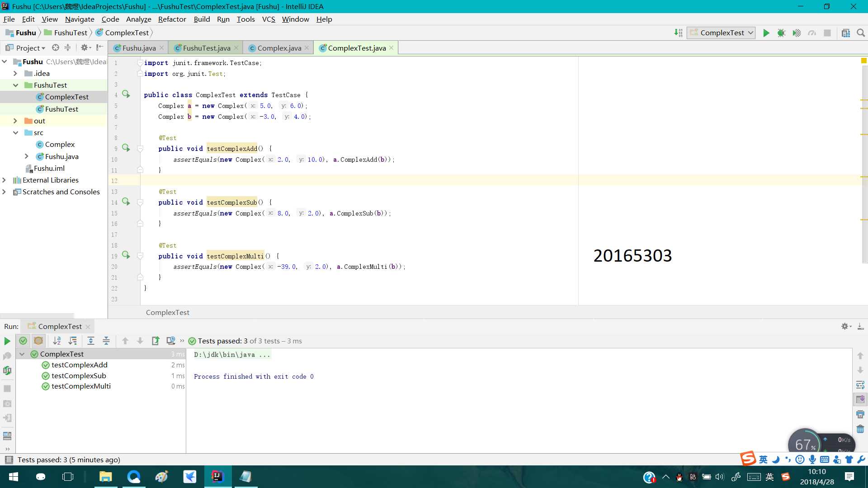This screenshot has height=488, width=868.
Task: Open the Analyze menu
Action: pos(138,19)
